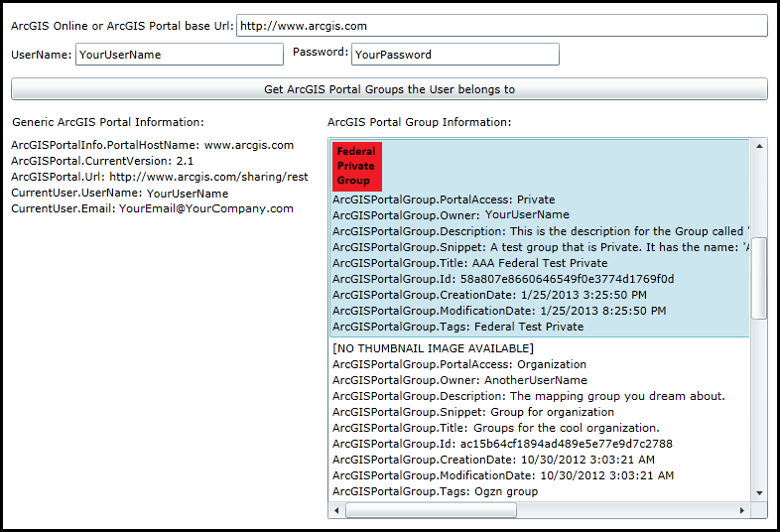Focus the UserName input box
Viewport: 780px width, 532px height.
pos(180,55)
